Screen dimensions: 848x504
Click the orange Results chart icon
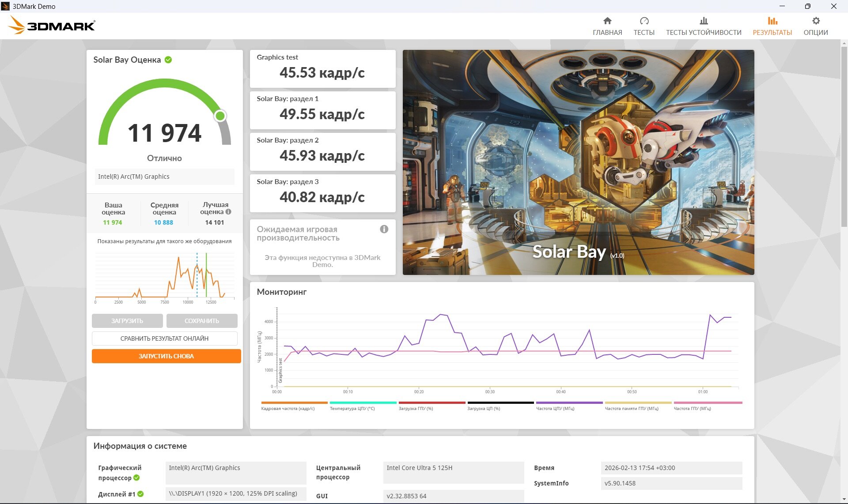[772, 21]
